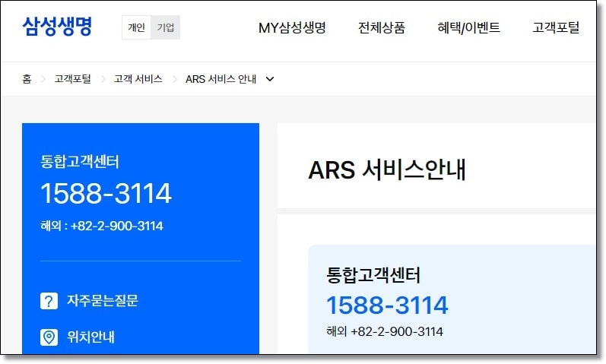The width and height of the screenshot is (606, 364).
Task: Click the question mark icon for 자주묻는질문
Action: 49,301
